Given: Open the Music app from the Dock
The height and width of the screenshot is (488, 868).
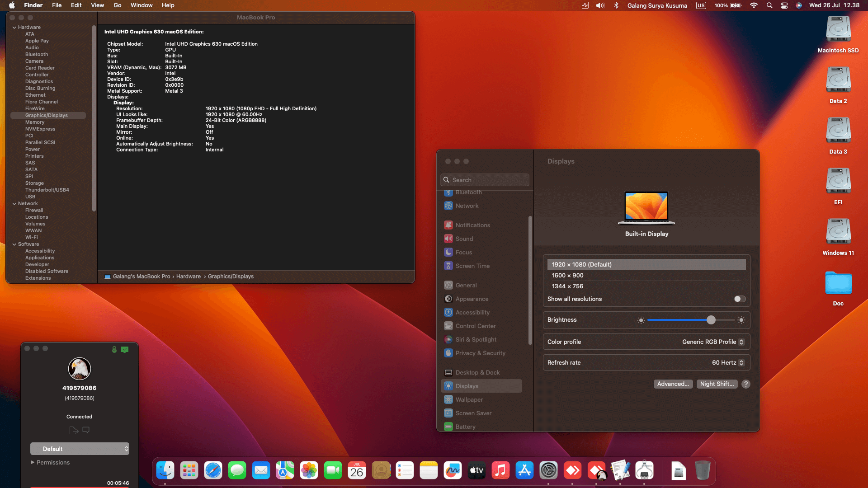Looking at the screenshot, I should pyautogui.click(x=500, y=470).
